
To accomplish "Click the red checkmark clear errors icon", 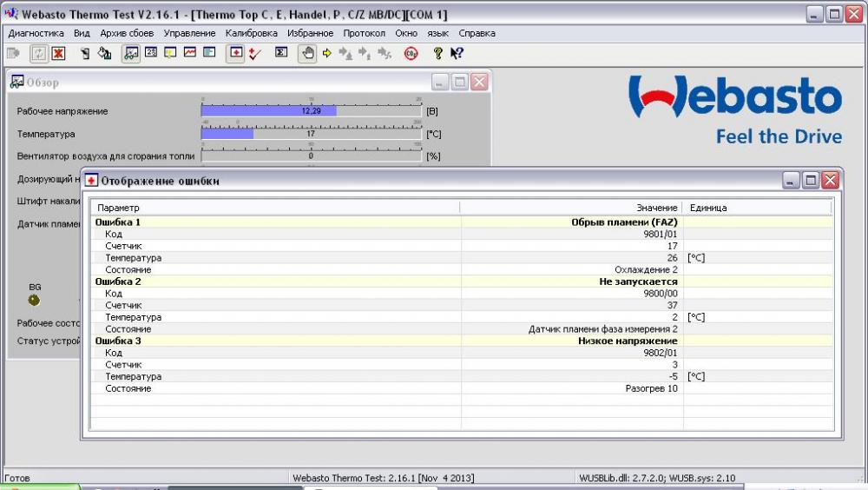I will click(x=254, y=53).
